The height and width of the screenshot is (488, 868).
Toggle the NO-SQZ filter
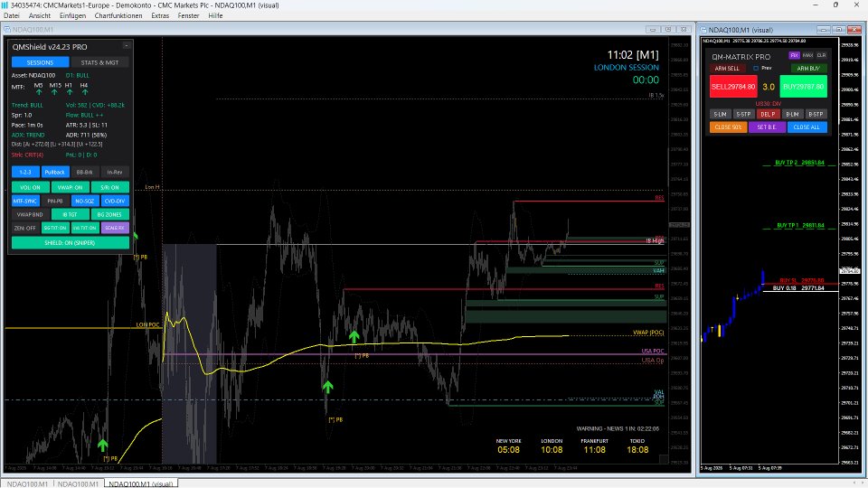[x=85, y=201]
